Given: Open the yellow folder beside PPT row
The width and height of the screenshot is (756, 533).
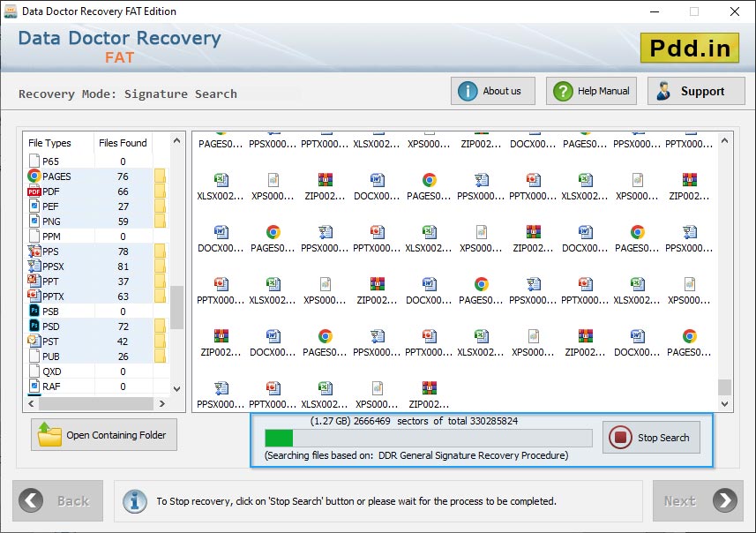Looking at the screenshot, I should (160, 282).
